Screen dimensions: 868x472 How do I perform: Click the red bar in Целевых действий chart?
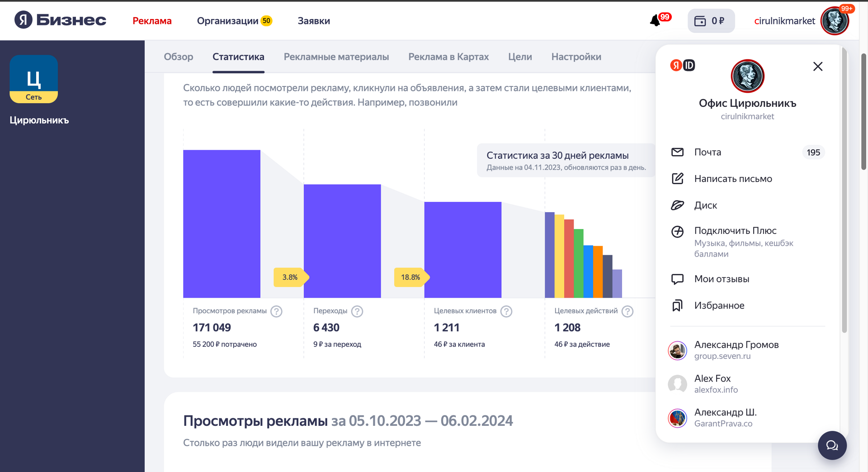pyautogui.click(x=569, y=258)
